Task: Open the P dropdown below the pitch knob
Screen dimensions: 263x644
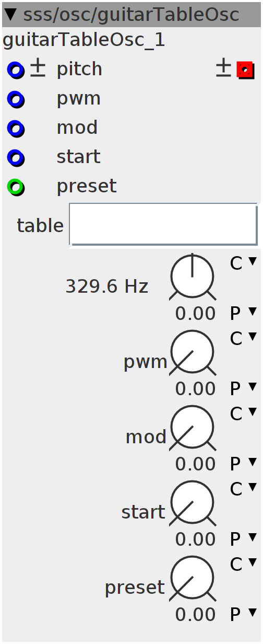Action: click(x=244, y=314)
